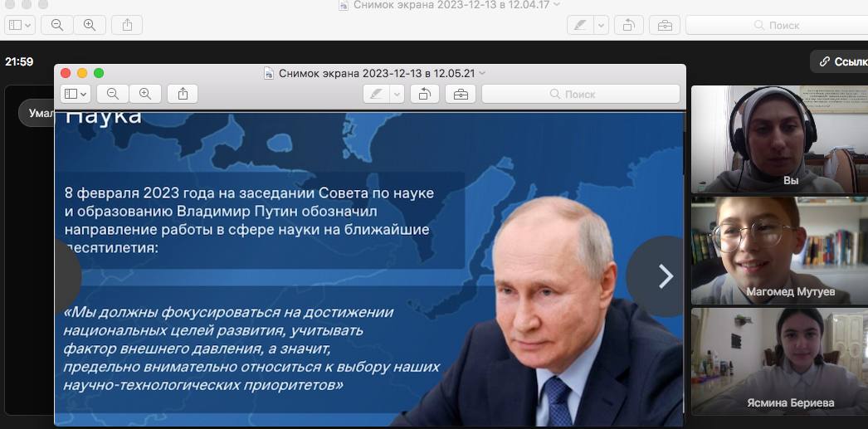The image size is (868, 429).
Task: Zoom out using the background window toolbar
Action: pyautogui.click(x=57, y=25)
